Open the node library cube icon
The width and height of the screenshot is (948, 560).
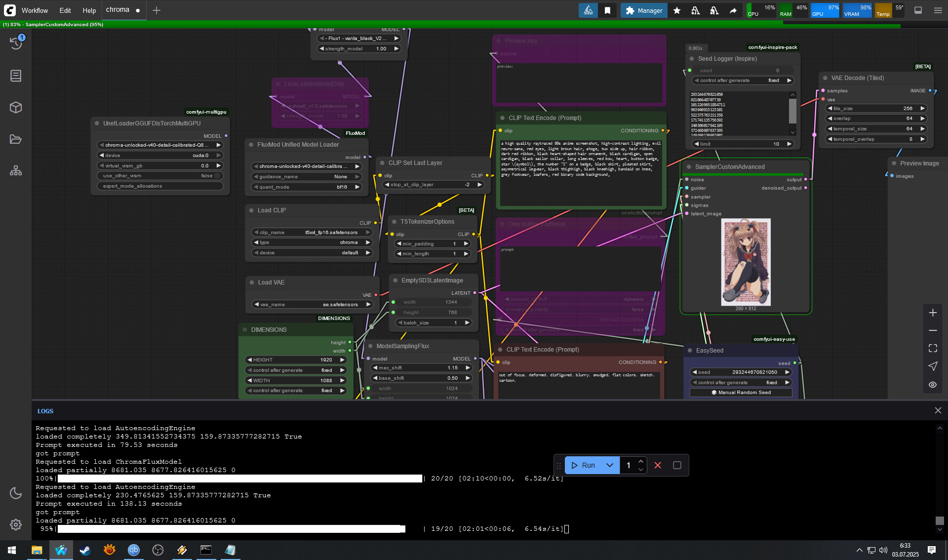16,107
